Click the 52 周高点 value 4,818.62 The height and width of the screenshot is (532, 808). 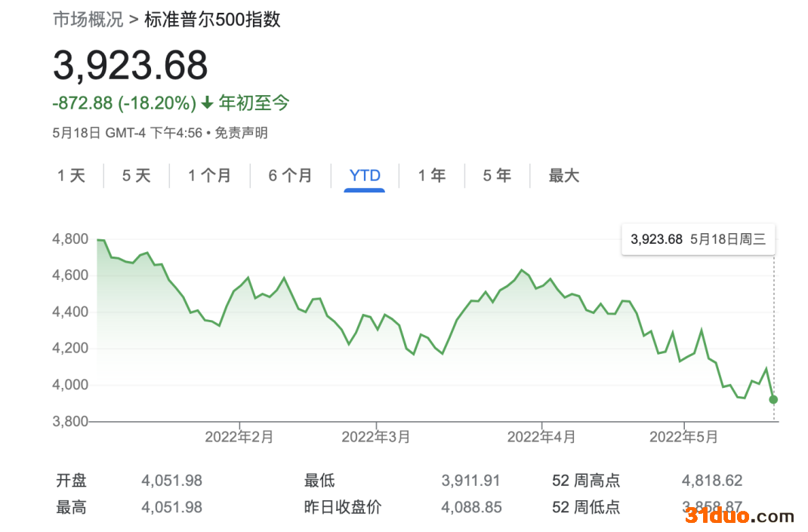click(712, 481)
